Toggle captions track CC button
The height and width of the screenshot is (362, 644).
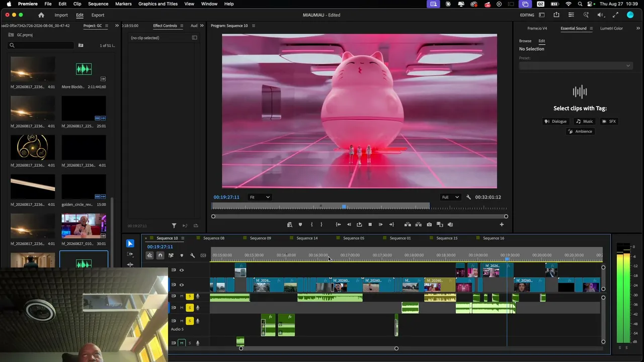203,255
